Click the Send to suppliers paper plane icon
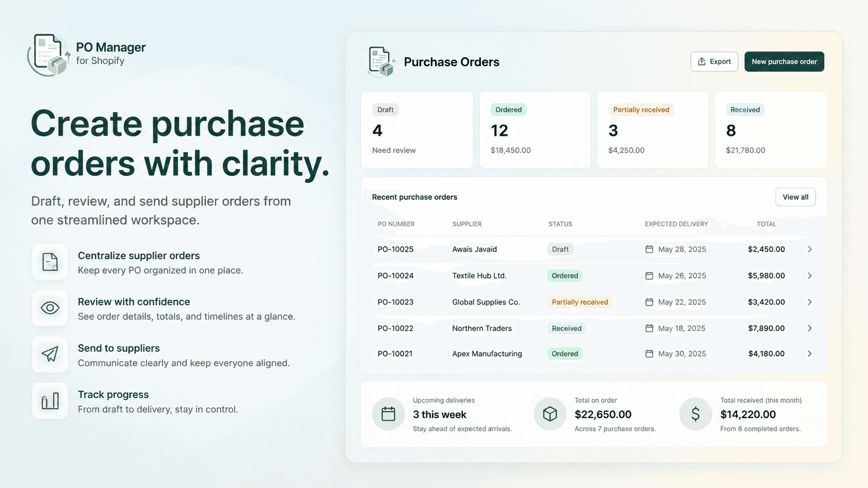The image size is (868, 488). point(50,354)
